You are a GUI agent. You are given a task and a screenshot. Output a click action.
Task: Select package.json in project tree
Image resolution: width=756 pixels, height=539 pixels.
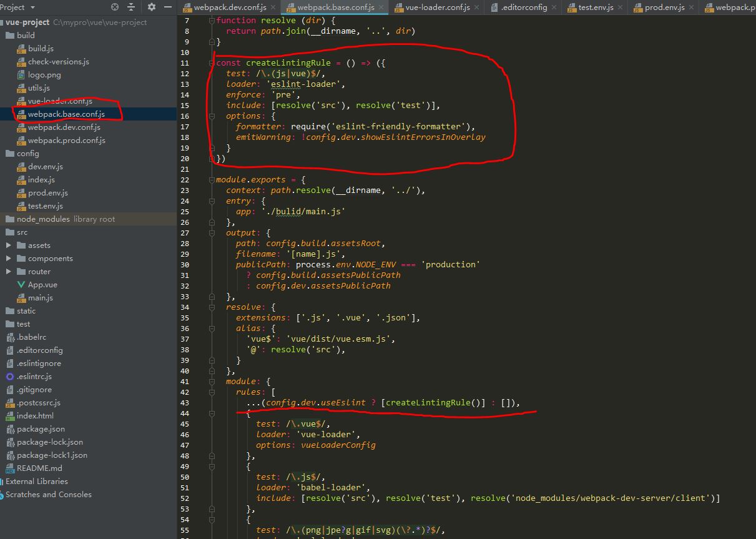41,429
